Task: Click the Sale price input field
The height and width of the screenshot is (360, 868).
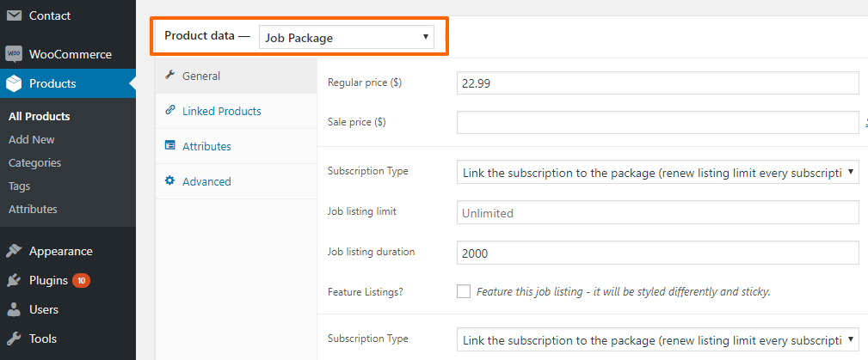Action: click(657, 122)
